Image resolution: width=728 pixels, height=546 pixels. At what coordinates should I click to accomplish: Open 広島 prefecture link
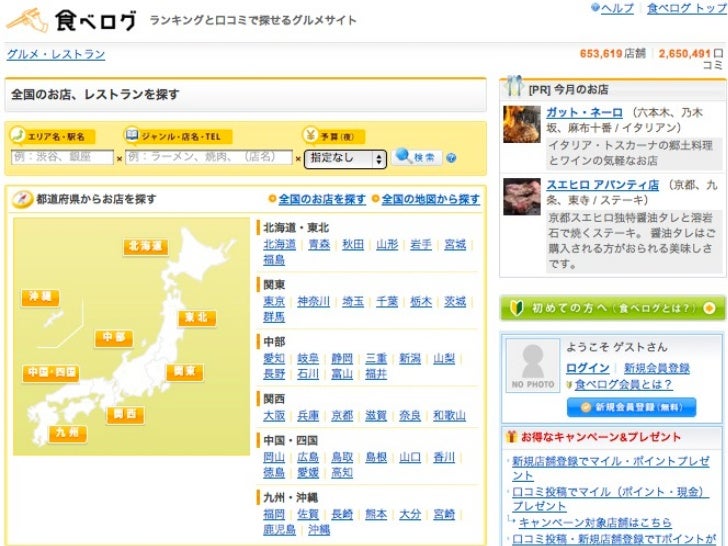pyautogui.click(x=308, y=458)
